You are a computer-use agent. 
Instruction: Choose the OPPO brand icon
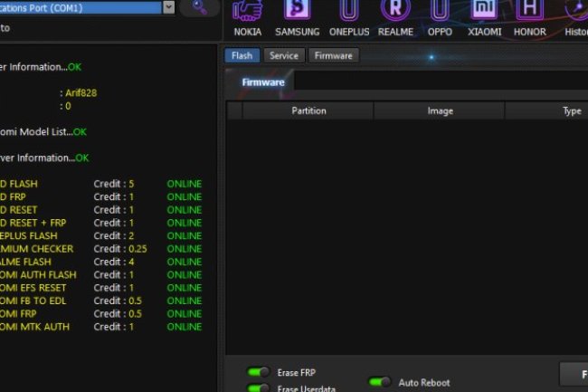click(440, 18)
